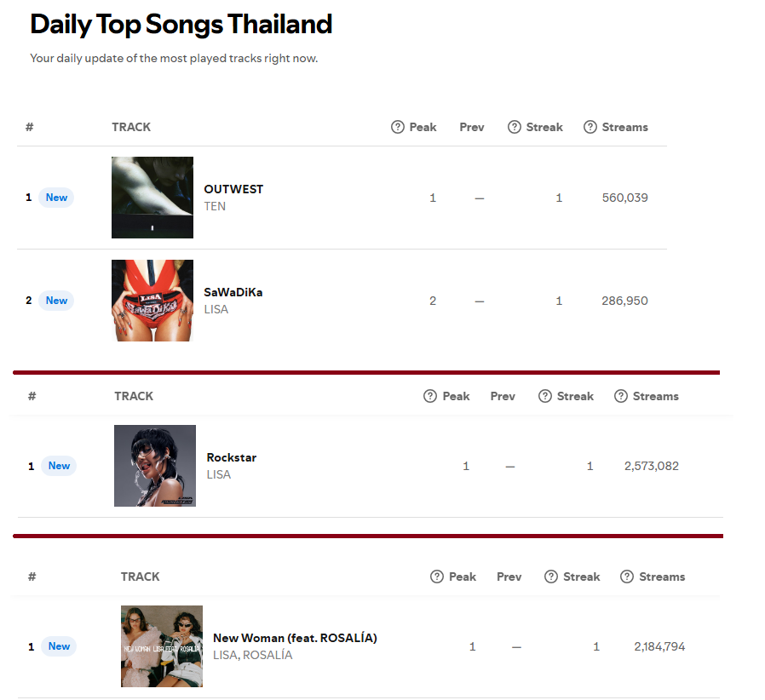Screen dimensions: 765x700
Task: Click the SaWaDiKa track title
Action: (233, 292)
